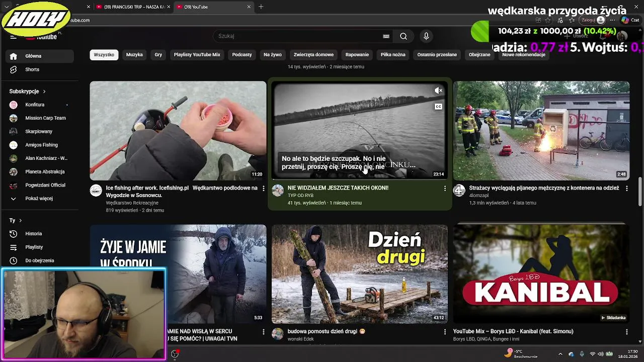Open options for Strażacy wyciągają video
The width and height of the screenshot is (644, 362).
tap(626, 189)
